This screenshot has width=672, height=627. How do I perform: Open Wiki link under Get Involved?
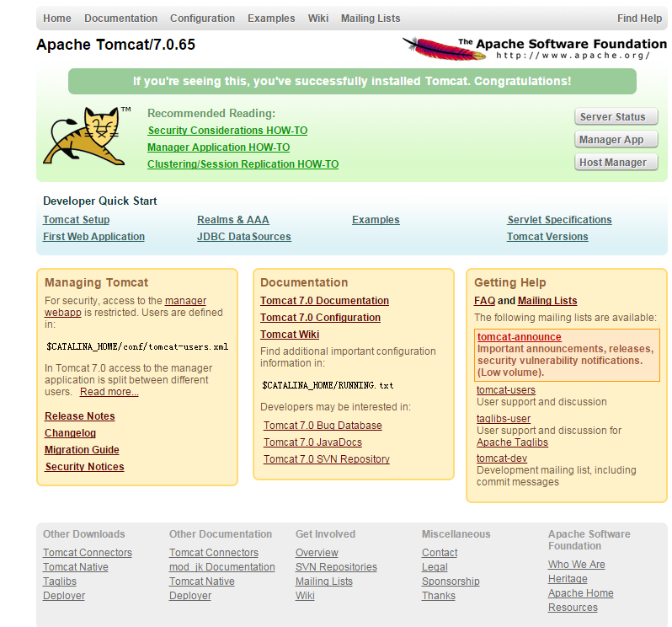305,596
